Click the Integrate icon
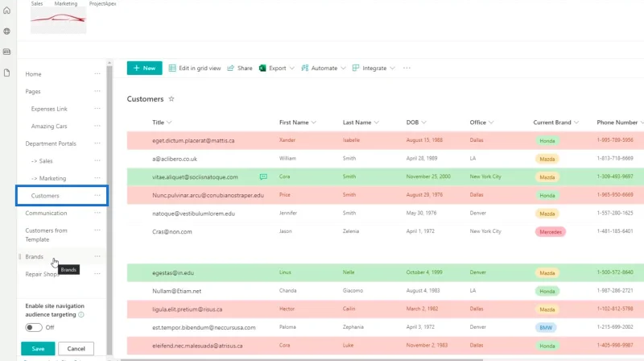Screen dimensions: 644x361 (356, 68)
